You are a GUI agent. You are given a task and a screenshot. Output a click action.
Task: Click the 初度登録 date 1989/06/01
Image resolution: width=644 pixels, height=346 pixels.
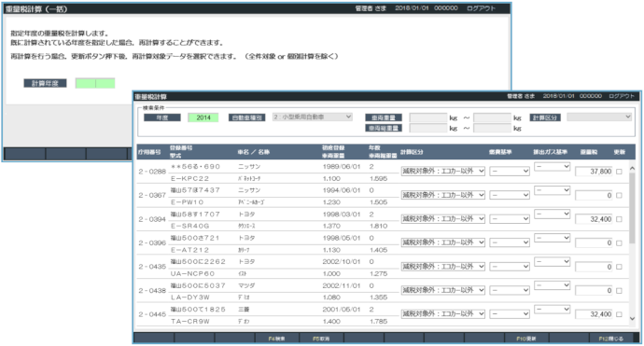(342, 167)
